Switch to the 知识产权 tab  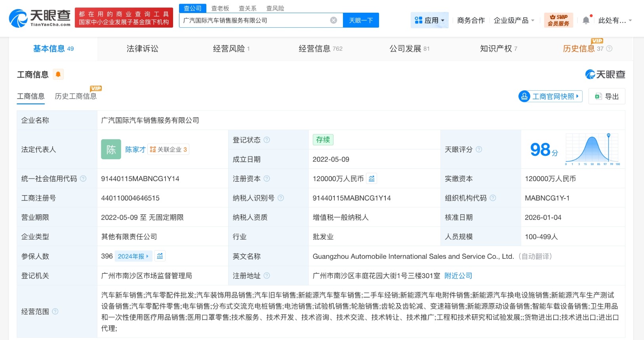[498, 49]
